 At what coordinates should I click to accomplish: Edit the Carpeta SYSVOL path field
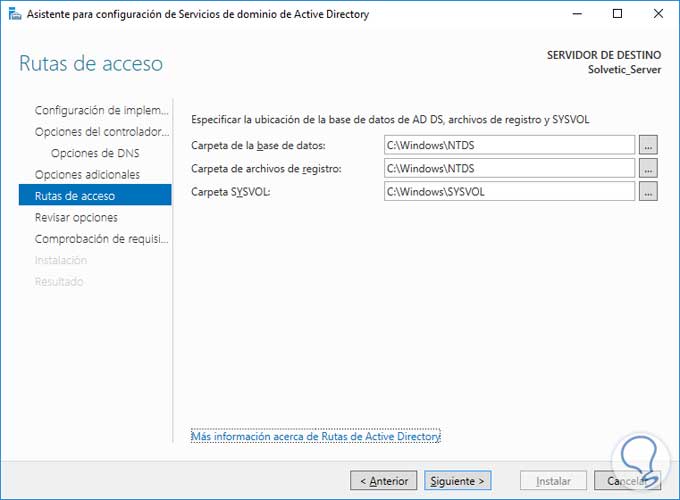coord(509,191)
